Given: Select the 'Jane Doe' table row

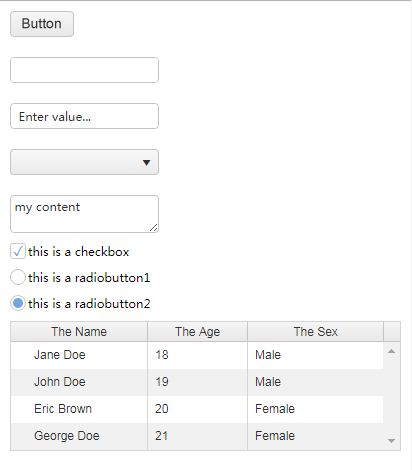Looking at the screenshot, I should 197,355.
